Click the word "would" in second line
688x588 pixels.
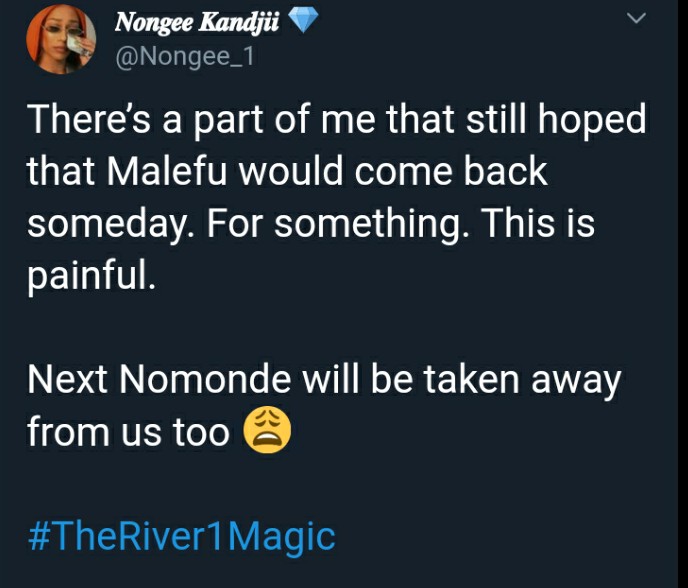coord(291,171)
